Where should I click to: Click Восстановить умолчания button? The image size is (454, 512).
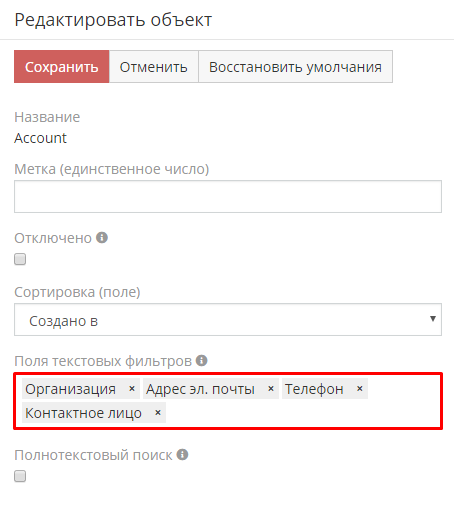tap(295, 67)
